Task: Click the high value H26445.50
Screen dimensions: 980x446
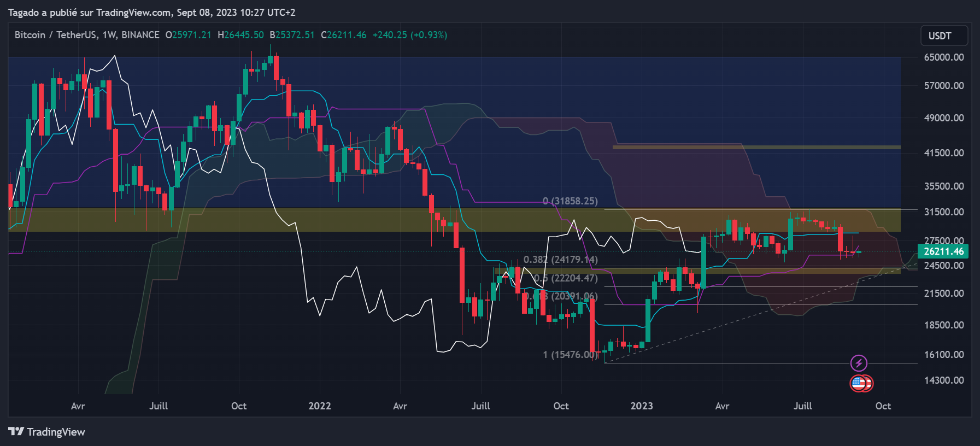Action: 240,35
